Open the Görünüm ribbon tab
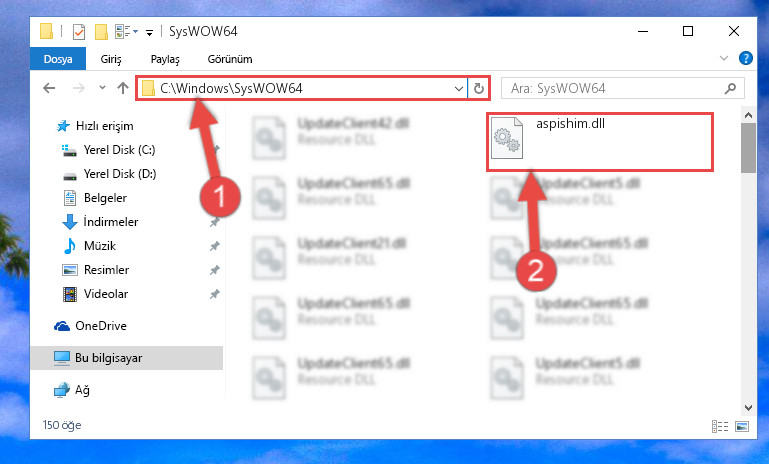Viewport: 769px width, 464px height. tap(230, 59)
